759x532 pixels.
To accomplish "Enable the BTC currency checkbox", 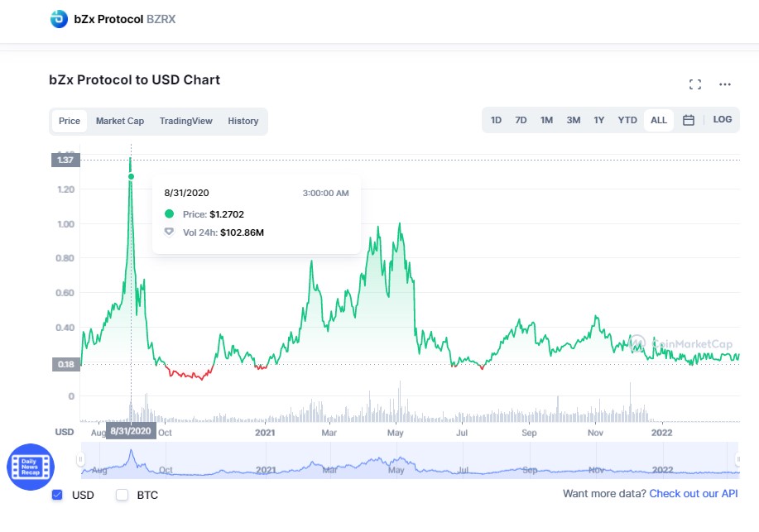I will coord(122,495).
